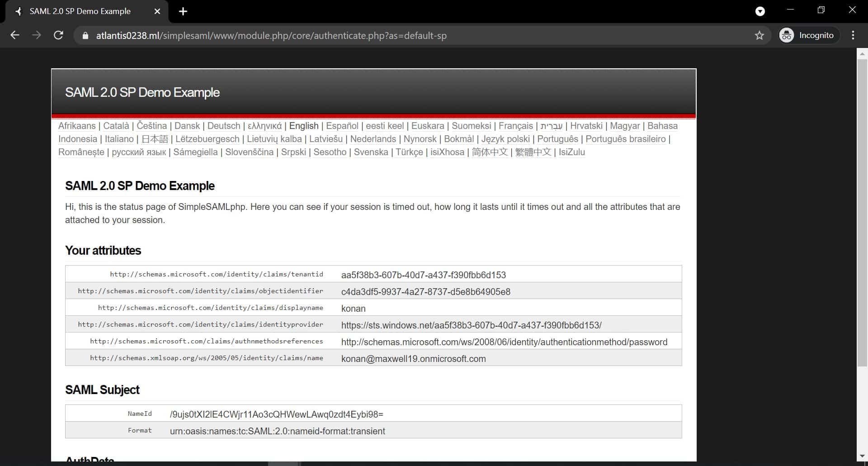
Task: Click the objectidentifier value c4da3df5-9937-4a27-8737-d5e8b64905e8
Action: coord(426,292)
